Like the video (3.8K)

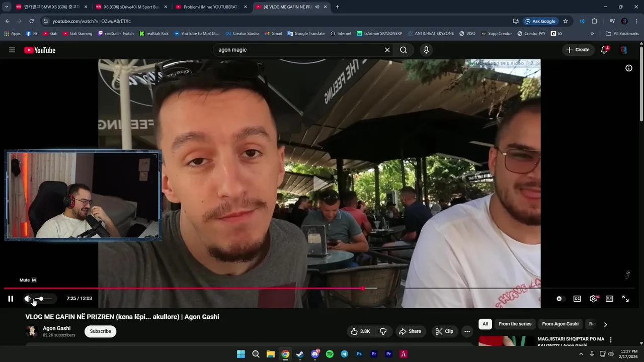click(360, 331)
